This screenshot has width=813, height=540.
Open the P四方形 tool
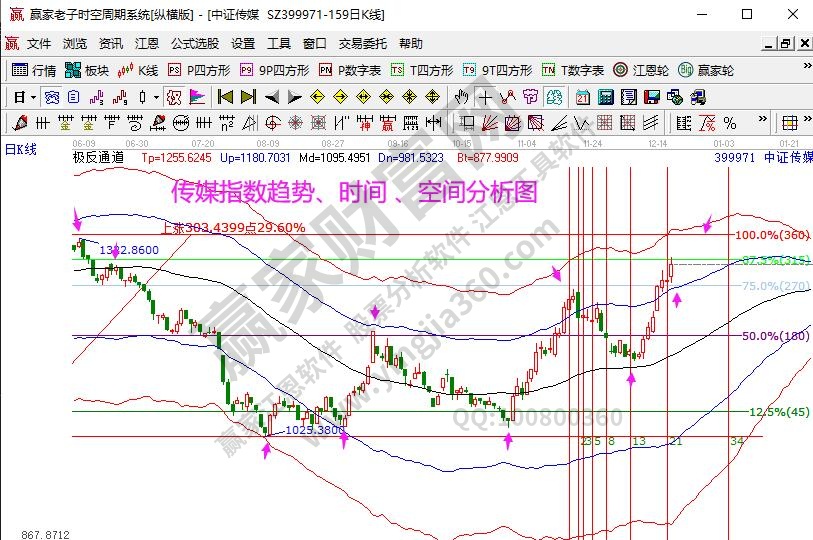click(199, 70)
